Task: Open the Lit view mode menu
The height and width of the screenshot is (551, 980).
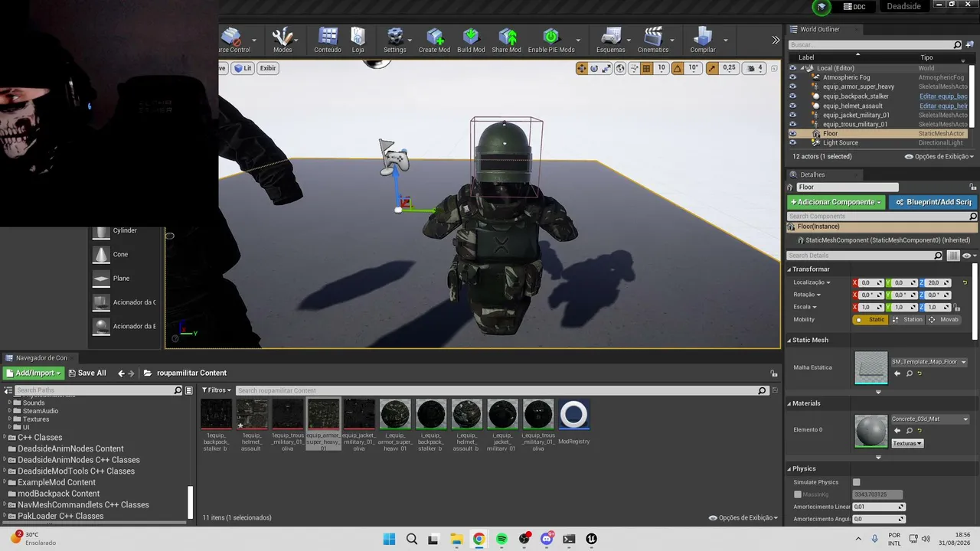Action: 243,68
